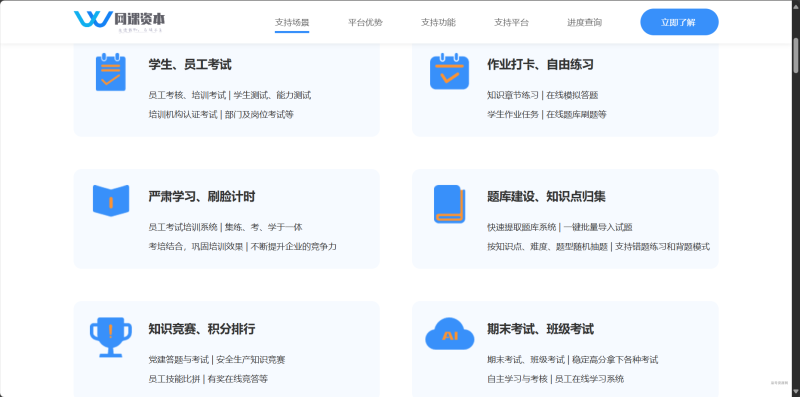Open the 平台优势 nav item
The image size is (800, 397).
(x=365, y=22)
